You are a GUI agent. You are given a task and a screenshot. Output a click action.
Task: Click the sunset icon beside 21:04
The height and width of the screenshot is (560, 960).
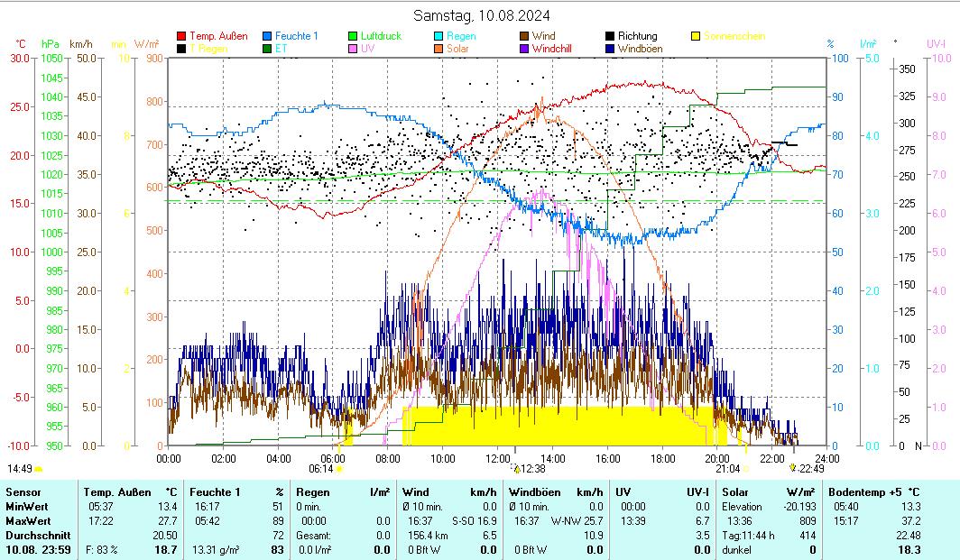pyautogui.click(x=746, y=469)
